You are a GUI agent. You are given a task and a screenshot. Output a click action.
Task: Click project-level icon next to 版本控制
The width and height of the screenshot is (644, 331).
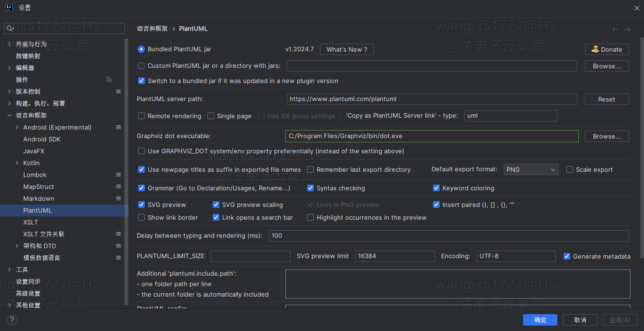(118, 92)
